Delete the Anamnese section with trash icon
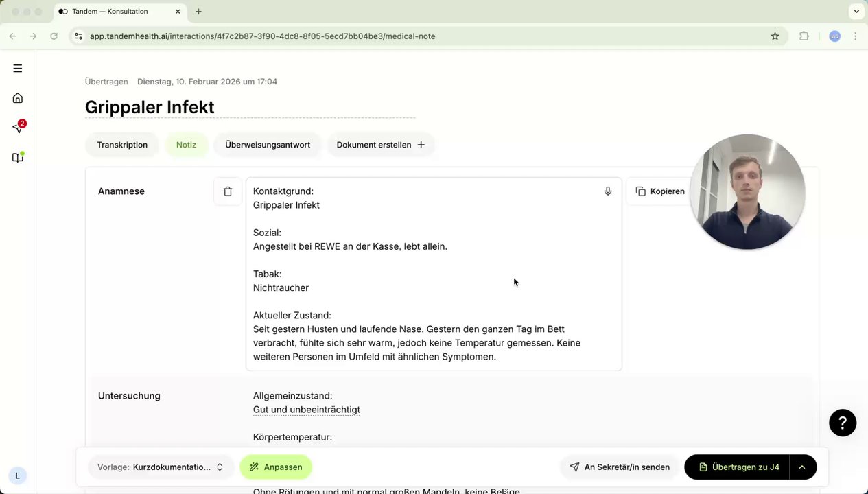Screen dimensions: 868x494 [228, 191]
